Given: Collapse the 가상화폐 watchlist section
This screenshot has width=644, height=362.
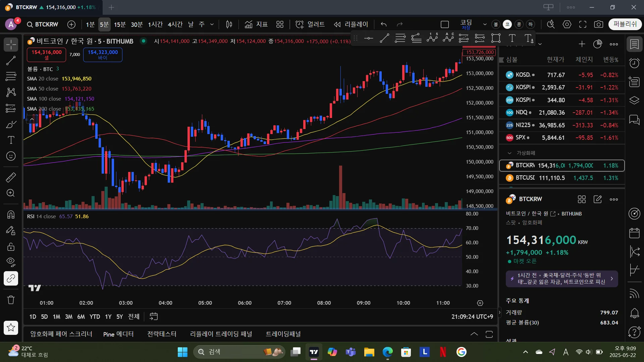Looking at the screenshot, I should 509,153.
